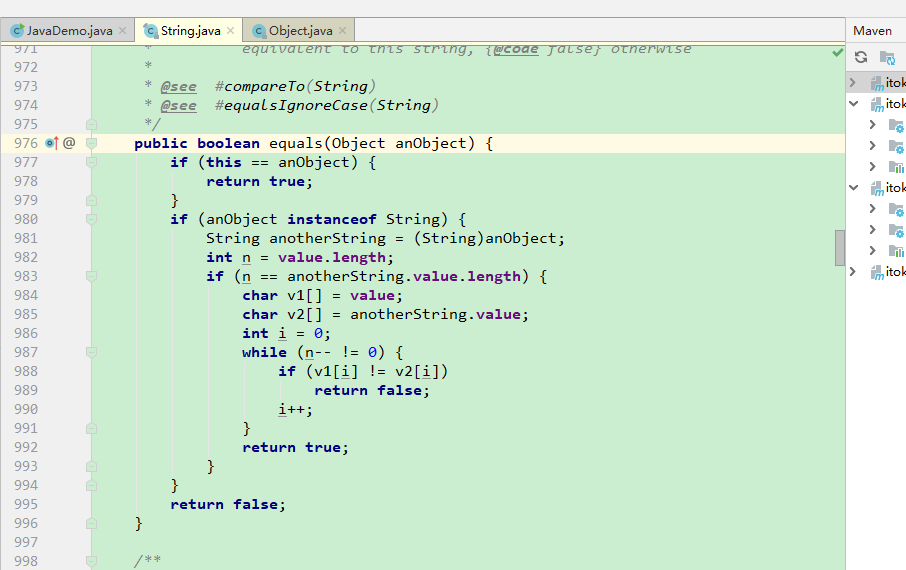This screenshot has height=570, width=906.
Task: Collapse the while loop fold at line 987
Action: coord(91,352)
